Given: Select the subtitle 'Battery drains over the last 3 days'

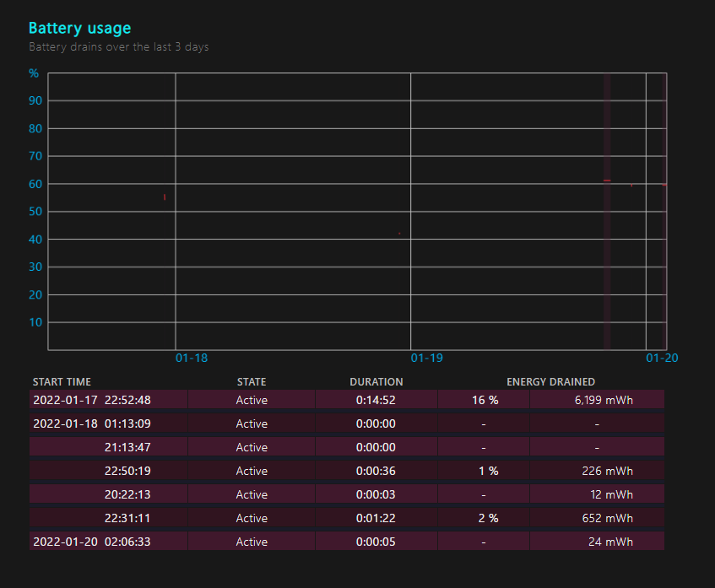Looking at the screenshot, I should tap(118, 47).
